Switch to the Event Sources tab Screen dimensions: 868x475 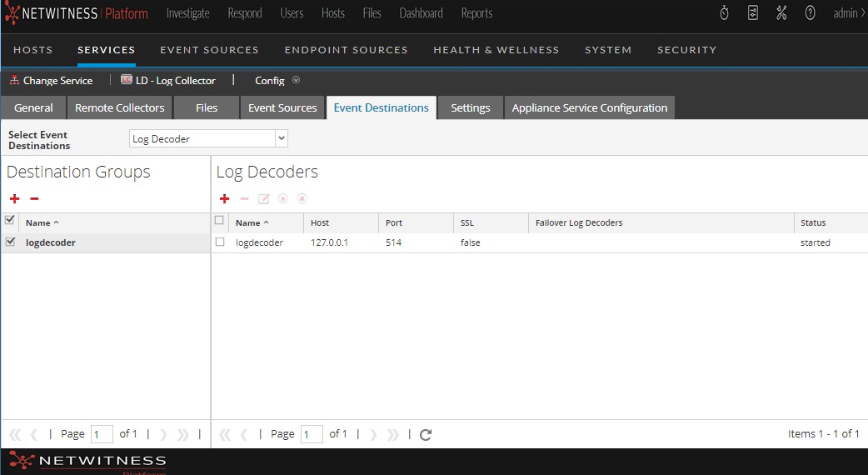282,107
